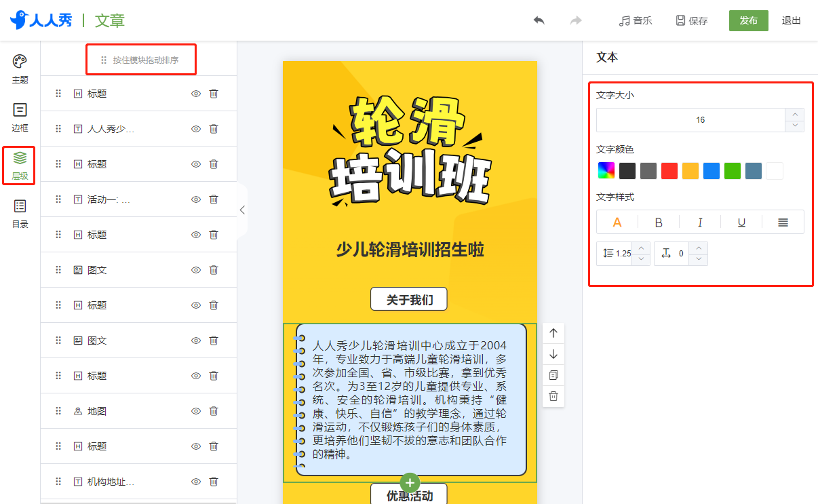
Task: Select the 关于我们 heading on canvas
Action: [x=409, y=299]
